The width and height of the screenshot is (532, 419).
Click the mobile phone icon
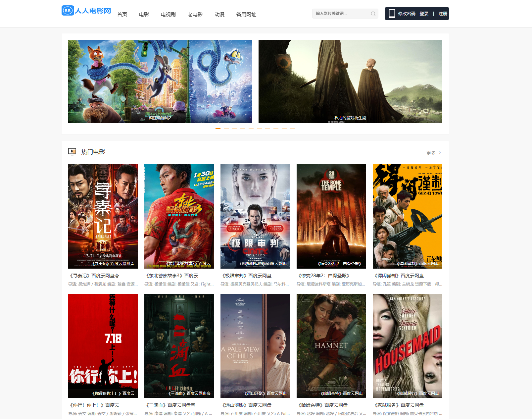(392, 14)
